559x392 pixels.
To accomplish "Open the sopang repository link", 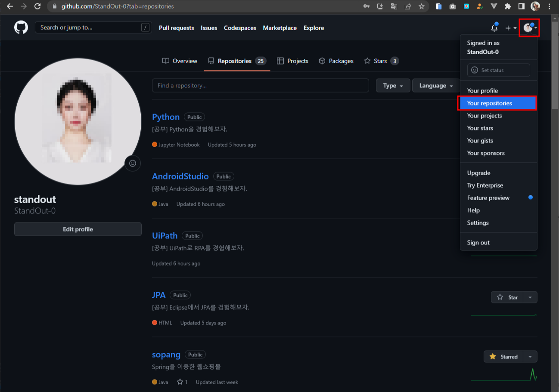I will click(166, 355).
